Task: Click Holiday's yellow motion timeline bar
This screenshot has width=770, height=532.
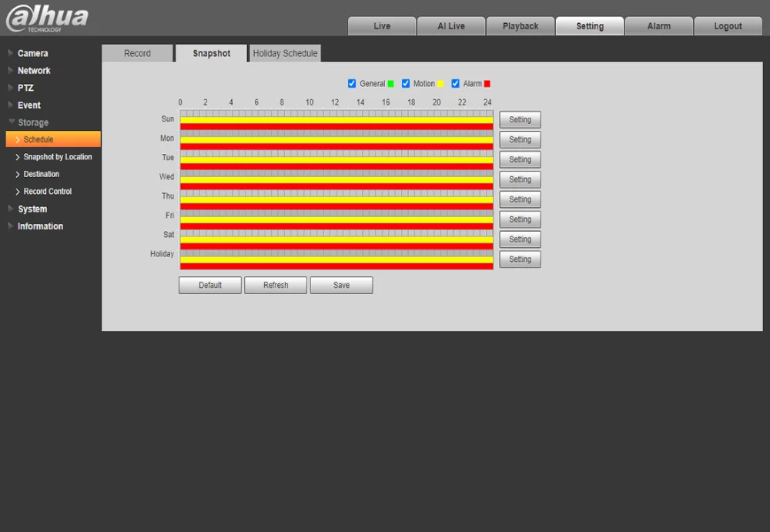Action: point(336,259)
